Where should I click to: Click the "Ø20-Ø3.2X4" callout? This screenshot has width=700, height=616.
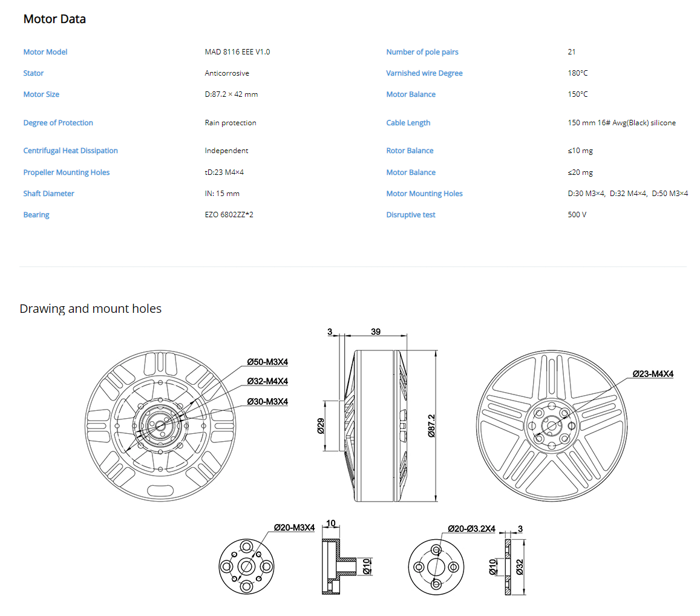pos(471,528)
